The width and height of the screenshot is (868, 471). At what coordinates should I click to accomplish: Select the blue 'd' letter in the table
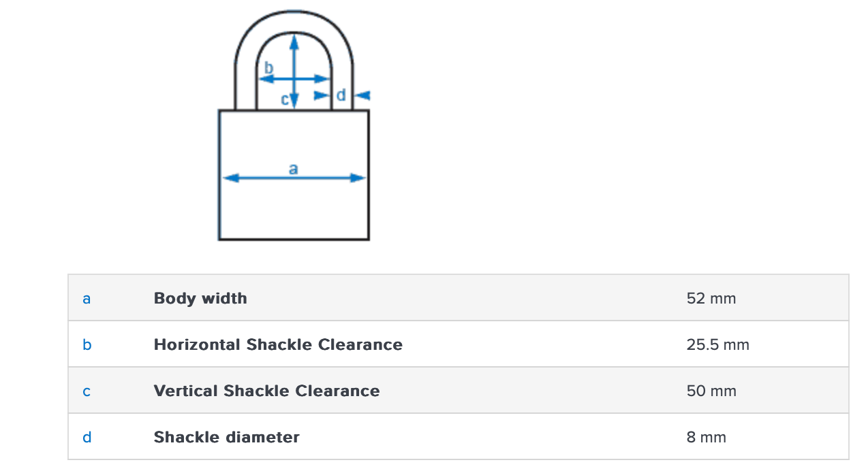(x=87, y=437)
